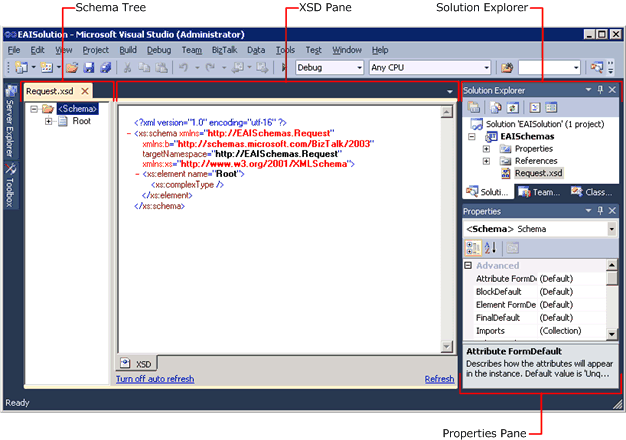The height and width of the screenshot is (440, 626).
Task: Open the Debug configuration dropdown
Action: pyautogui.click(x=359, y=67)
